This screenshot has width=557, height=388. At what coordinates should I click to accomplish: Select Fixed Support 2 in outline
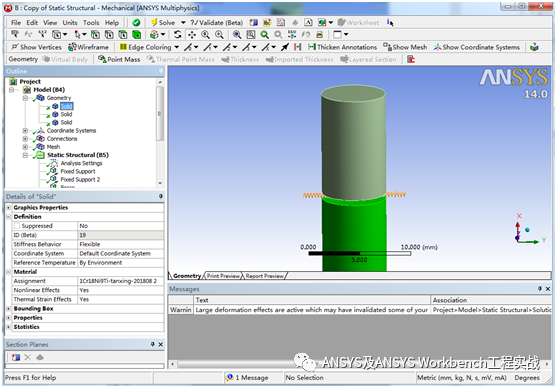[80, 179]
